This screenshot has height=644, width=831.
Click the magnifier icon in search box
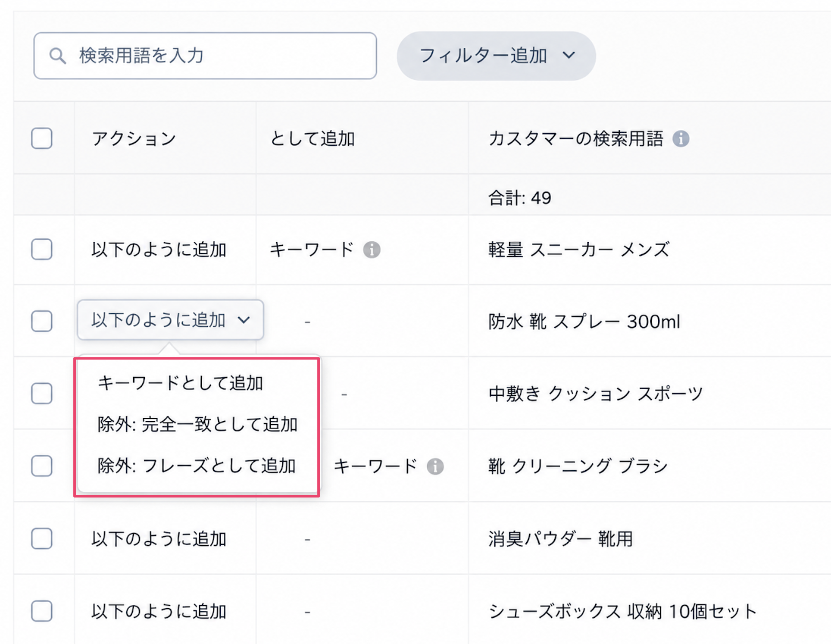coord(57,56)
